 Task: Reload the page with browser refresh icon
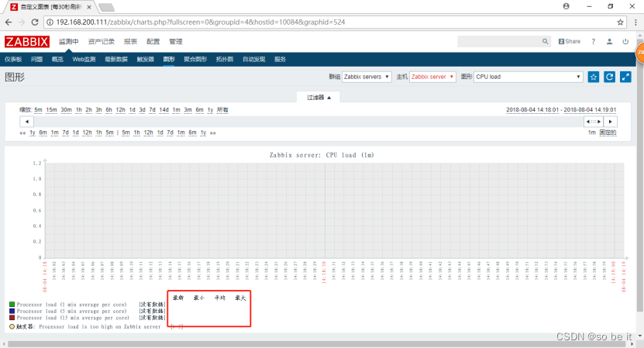(35, 22)
